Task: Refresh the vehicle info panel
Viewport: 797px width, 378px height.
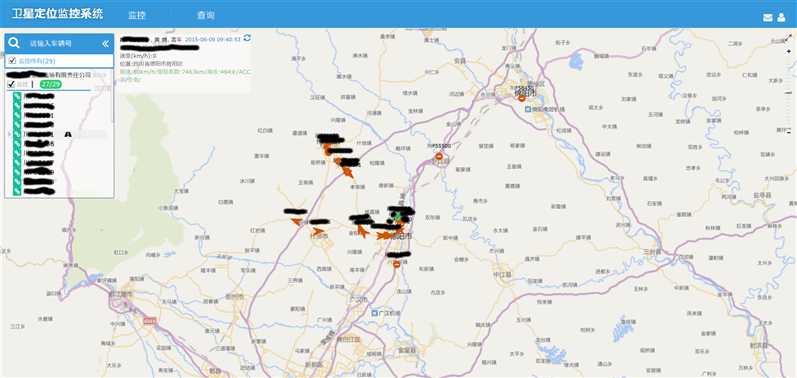Action: point(247,38)
